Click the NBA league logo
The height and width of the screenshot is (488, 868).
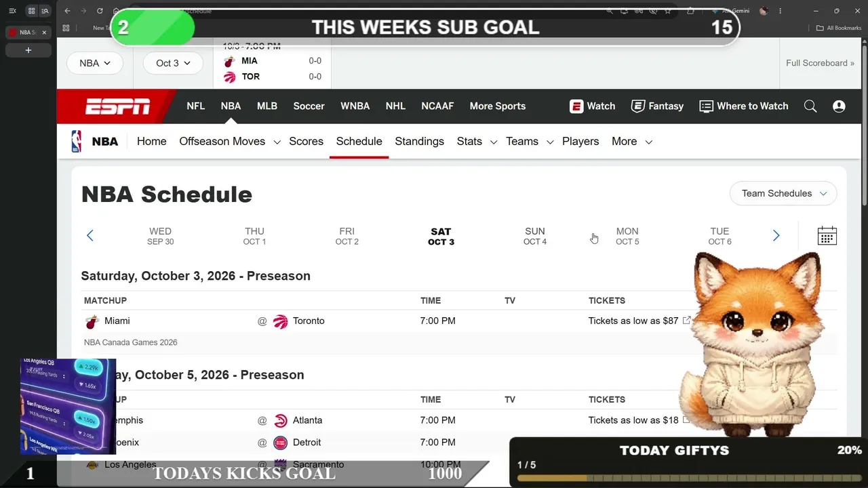coord(77,142)
